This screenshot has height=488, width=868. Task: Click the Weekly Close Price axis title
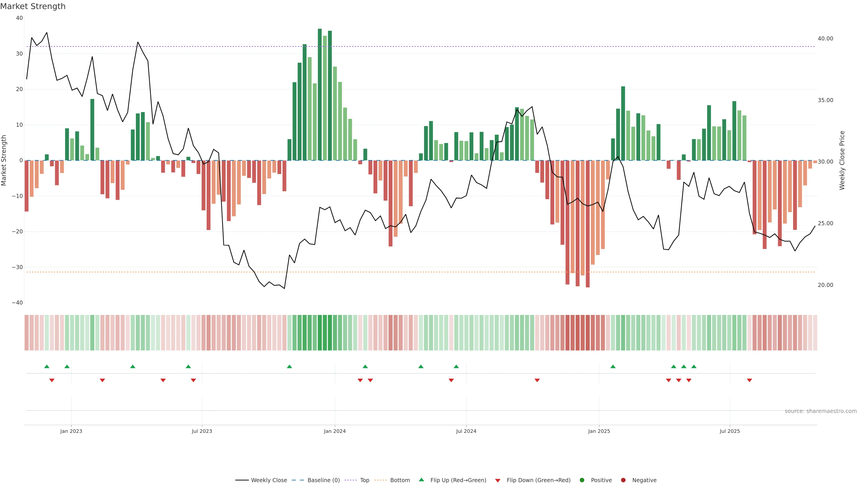click(x=842, y=160)
